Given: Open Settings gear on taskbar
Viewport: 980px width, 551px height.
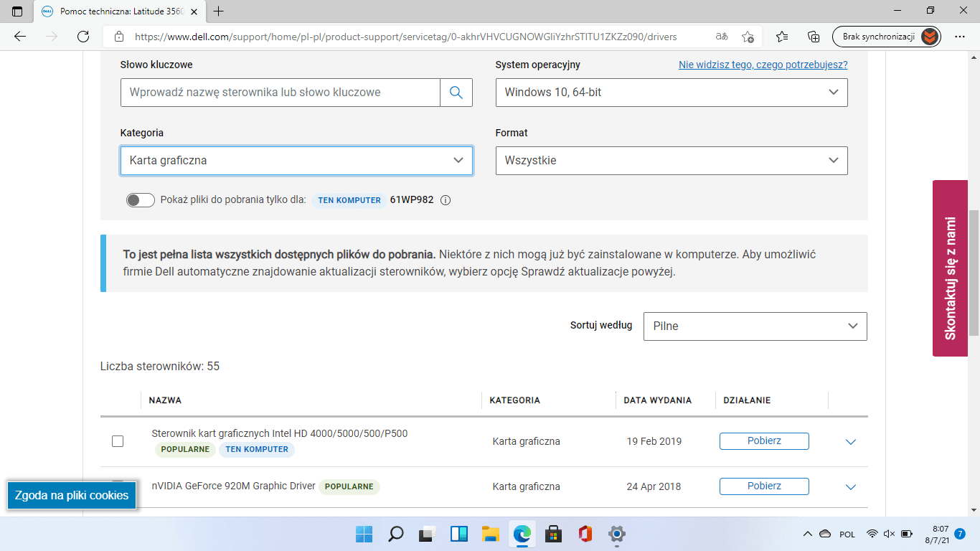Looking at the screenshot, I should [616, 534].
